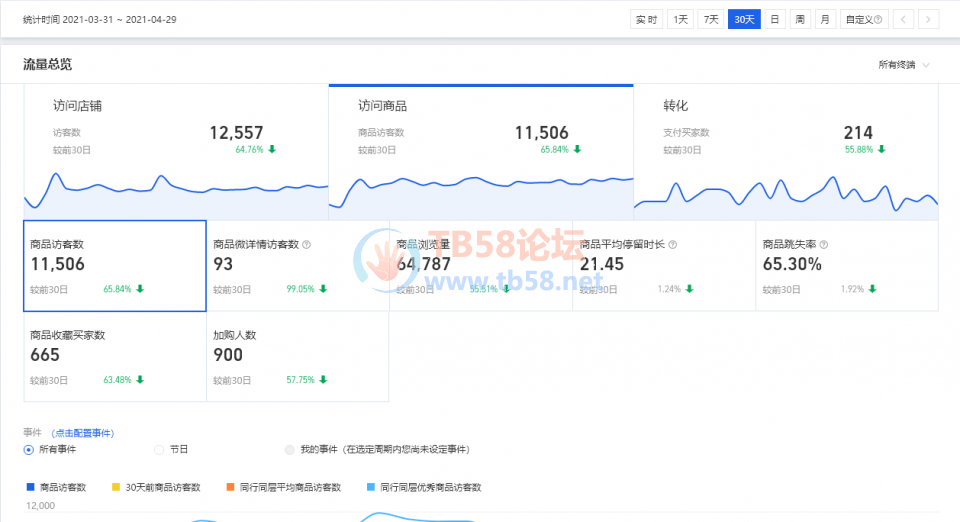Click green down arrow in 加购人数 card

pos(323,380)
